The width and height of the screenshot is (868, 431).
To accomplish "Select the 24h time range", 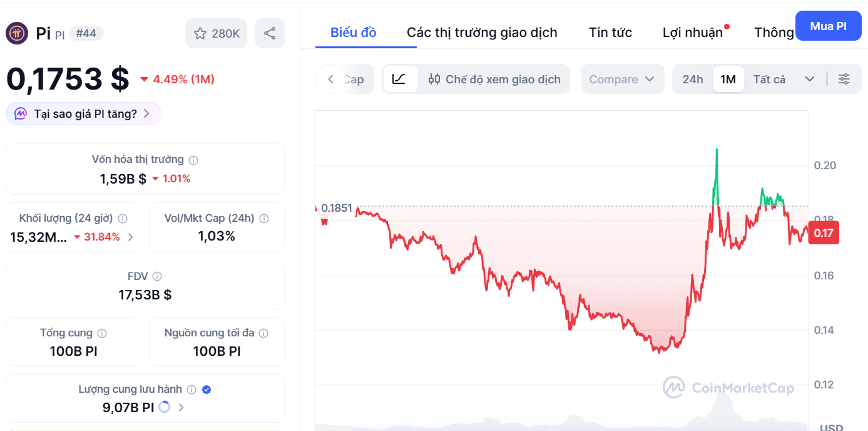I will pos(693,79).
